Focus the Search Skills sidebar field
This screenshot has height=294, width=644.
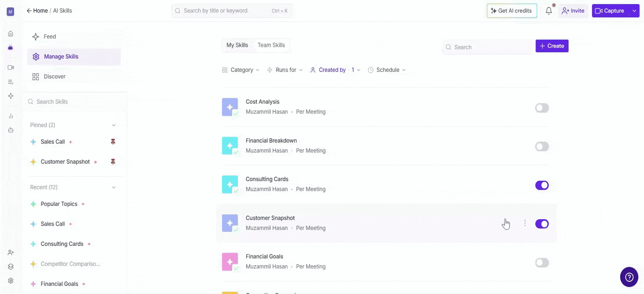pyautogui.click(x=74, y=102)
